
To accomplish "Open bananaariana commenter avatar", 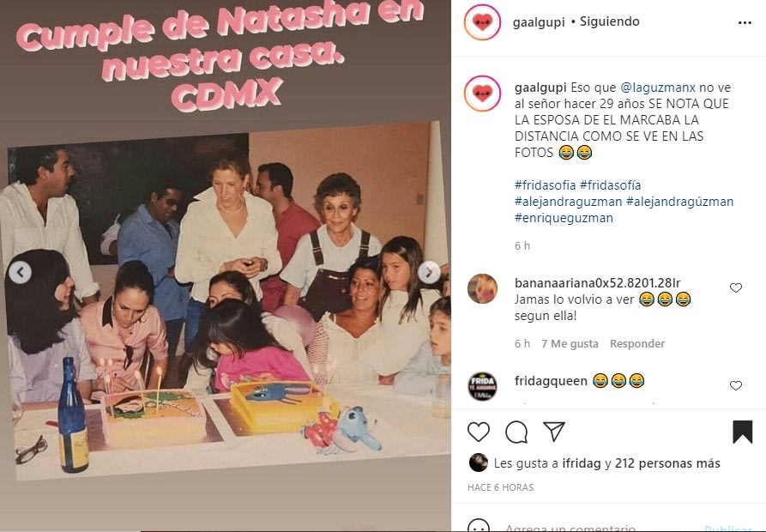I will 482,288.
